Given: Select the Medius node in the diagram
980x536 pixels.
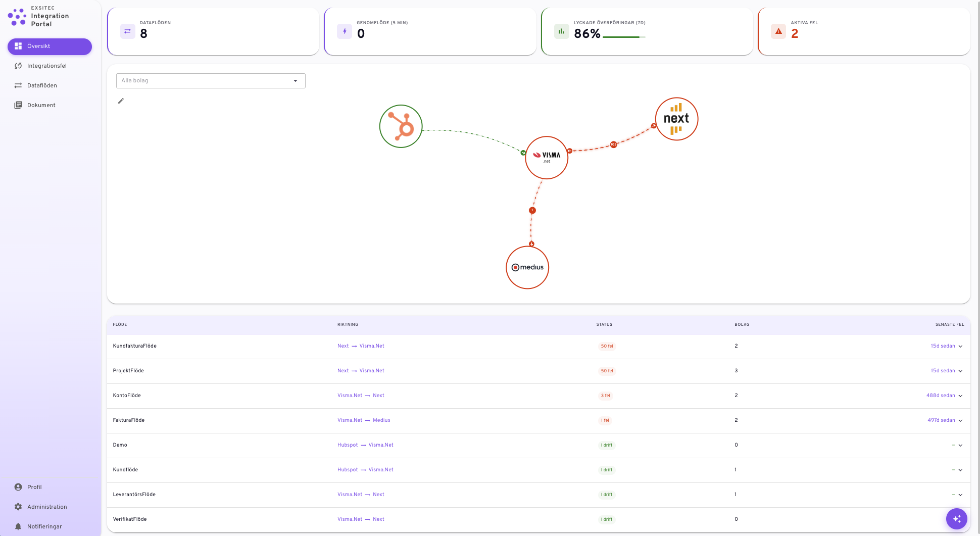Looking at the screenshot, I should click(x=527, y=267).
